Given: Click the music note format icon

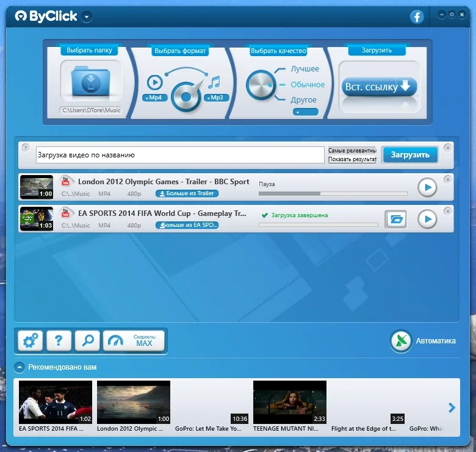Looking at the screenshot, I should [x=214, y=82].
